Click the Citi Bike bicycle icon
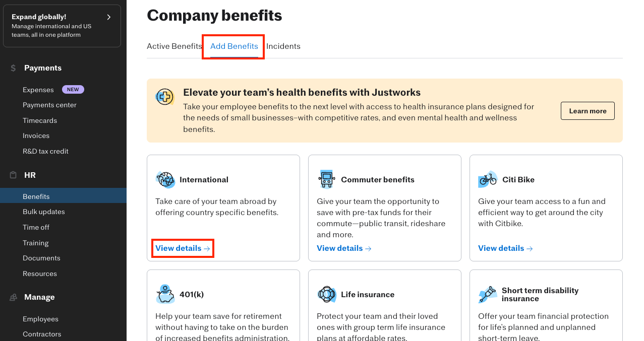Screen dimensions: 644x341 click(x=488, y=179)
